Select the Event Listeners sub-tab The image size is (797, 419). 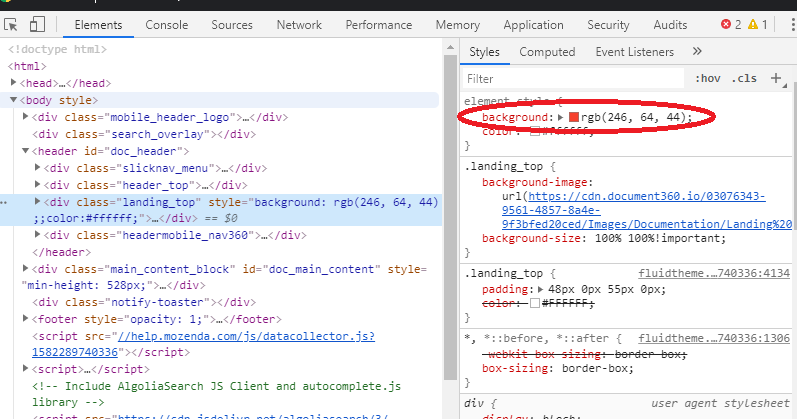(x=634, y=52)
